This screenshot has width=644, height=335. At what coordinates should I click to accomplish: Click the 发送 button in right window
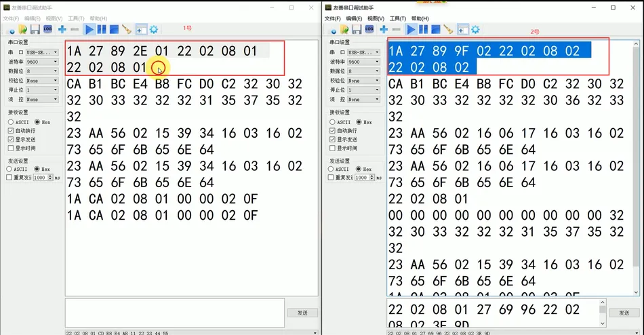point(624,313)
